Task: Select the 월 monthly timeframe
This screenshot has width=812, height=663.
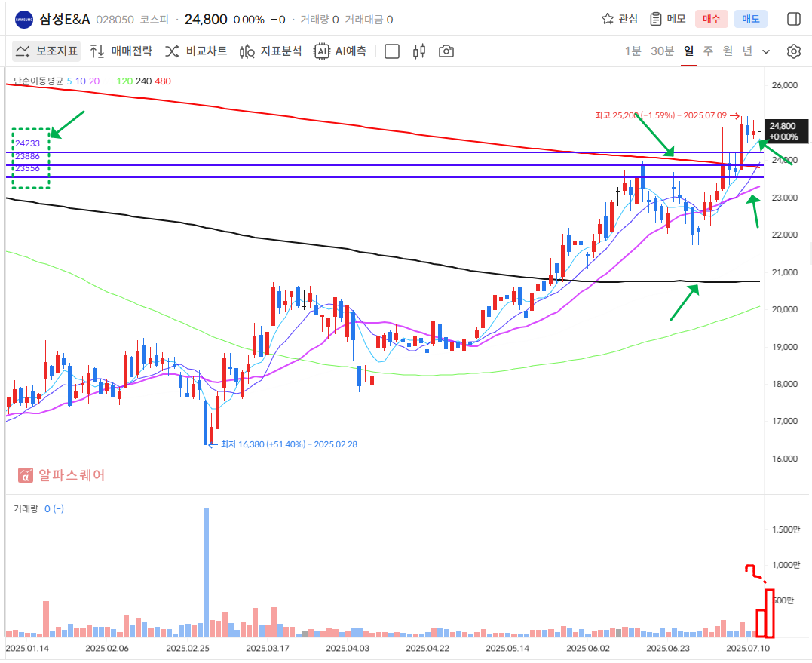Action: click(728, 51)
